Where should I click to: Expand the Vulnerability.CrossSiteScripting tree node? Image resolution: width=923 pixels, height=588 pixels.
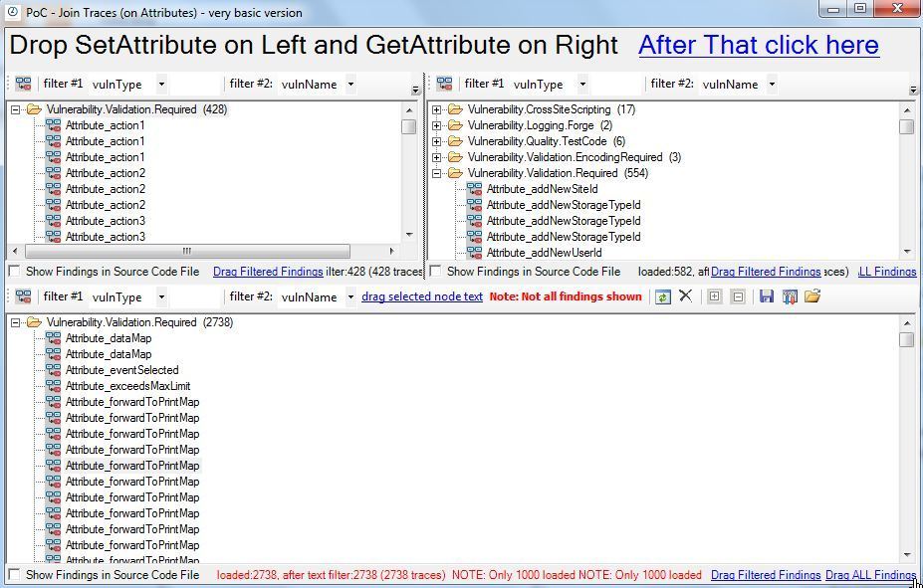pyautogui.click(x=436, y=109)
